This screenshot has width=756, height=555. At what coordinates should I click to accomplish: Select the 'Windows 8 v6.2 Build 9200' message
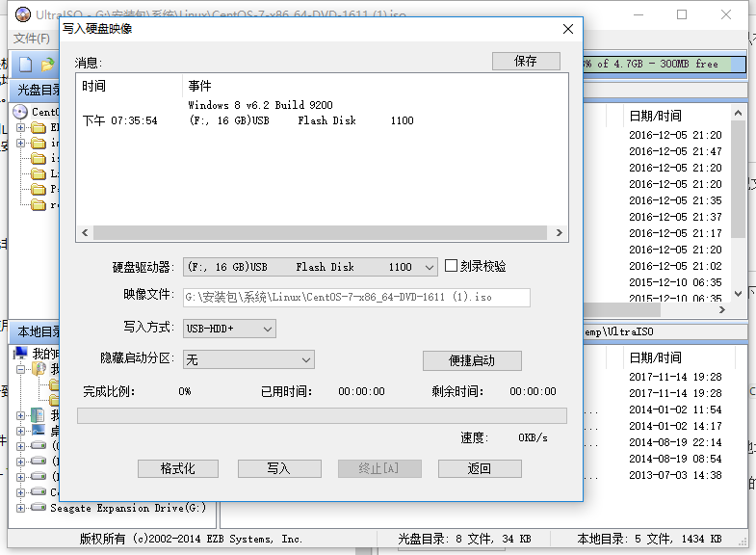pyautogui.click(x=260, y=105)
